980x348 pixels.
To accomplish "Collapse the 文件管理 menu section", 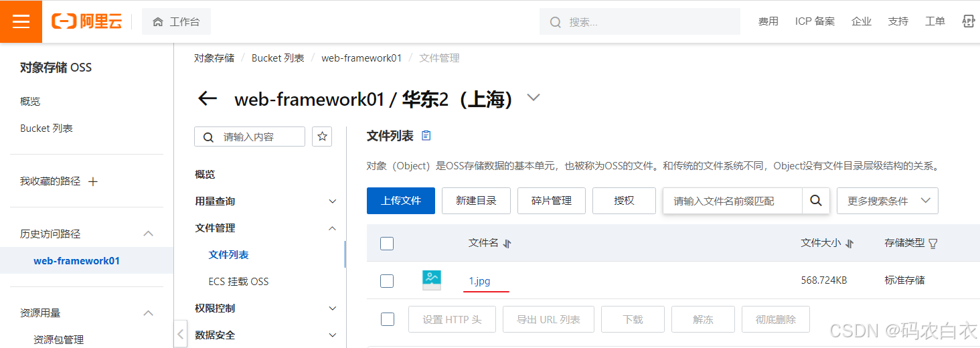I will point(333,228).
